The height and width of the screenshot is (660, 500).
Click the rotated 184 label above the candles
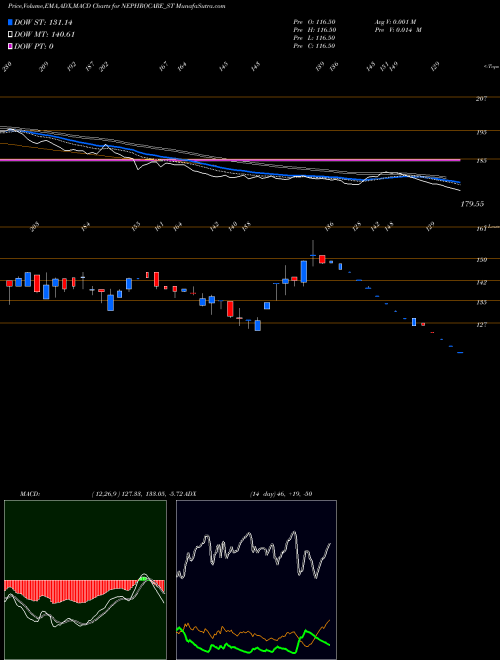click(x=86, y=227)
